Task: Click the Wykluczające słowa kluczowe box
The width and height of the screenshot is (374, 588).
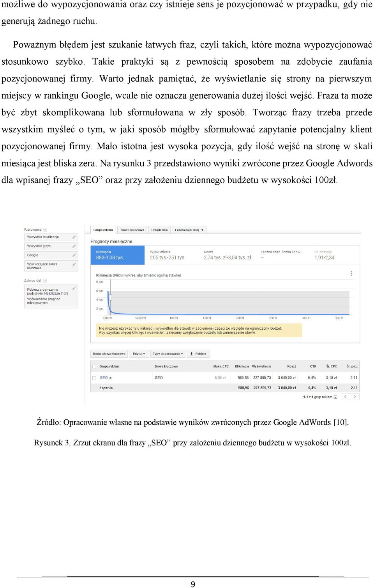Action: click(51, 266)
